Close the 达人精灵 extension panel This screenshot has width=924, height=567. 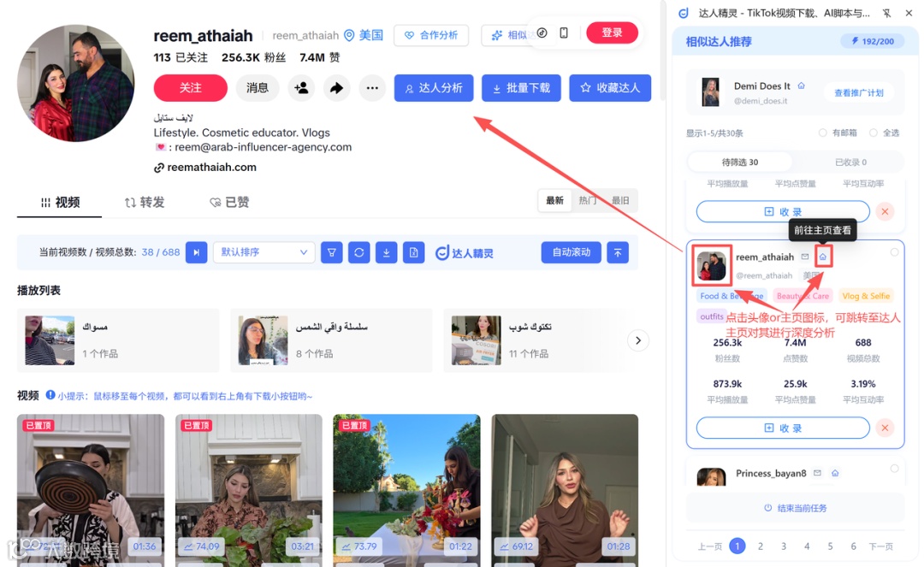(909, 13)
